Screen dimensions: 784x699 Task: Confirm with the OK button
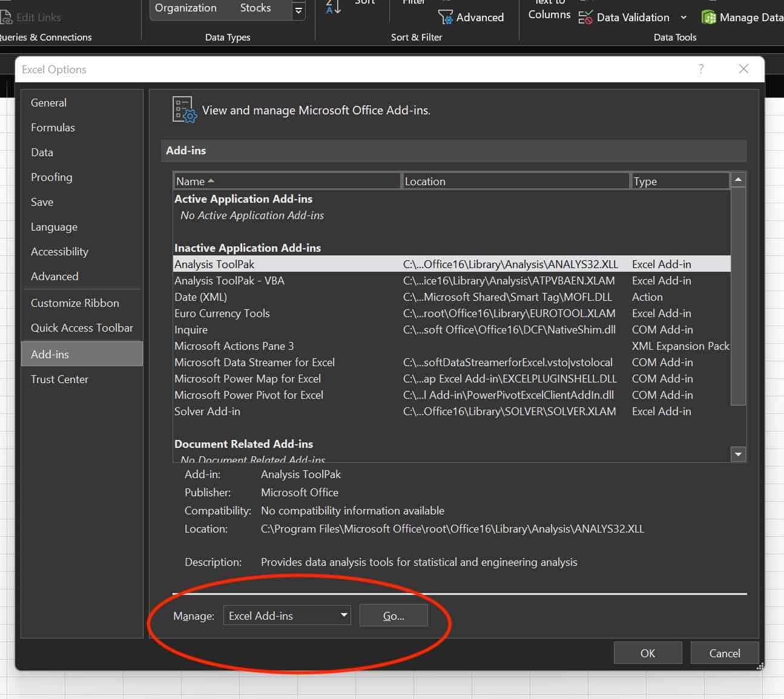pyautogui.click(x=647, y=653)
